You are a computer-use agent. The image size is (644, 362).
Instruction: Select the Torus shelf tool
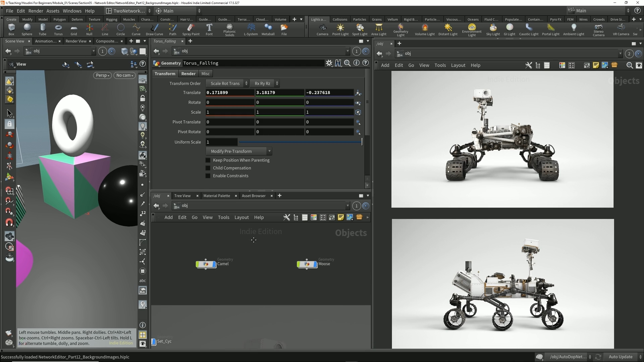[x=58, y=29]
